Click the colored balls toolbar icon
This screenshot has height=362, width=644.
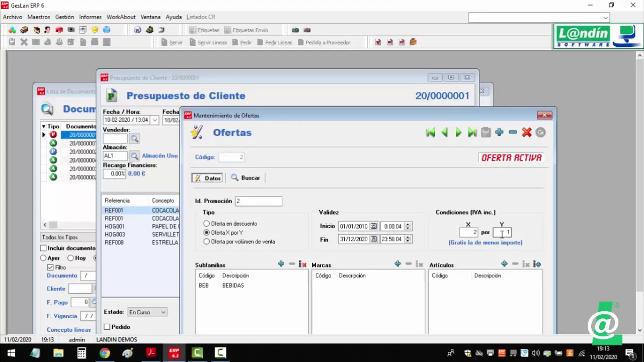(12, 30)
